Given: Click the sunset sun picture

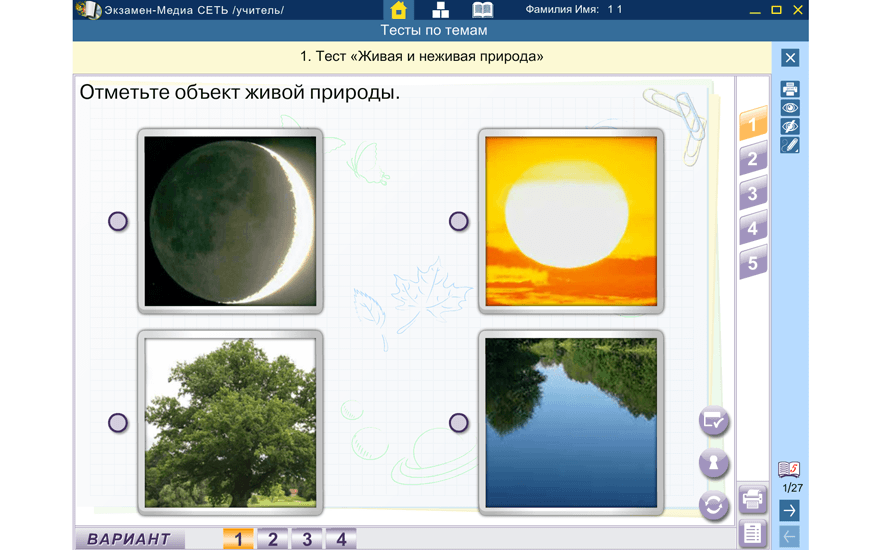Looking at the screenshot, I should [x=571, y=221].
